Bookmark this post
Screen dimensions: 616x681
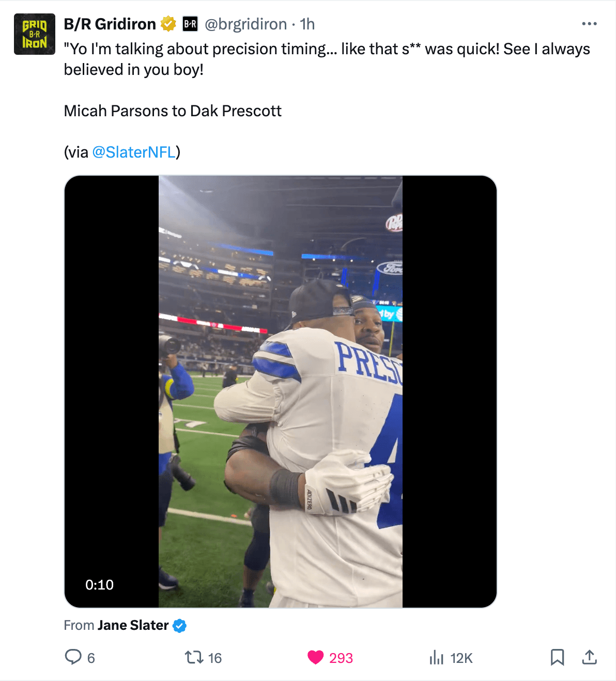tap(557, 657)
